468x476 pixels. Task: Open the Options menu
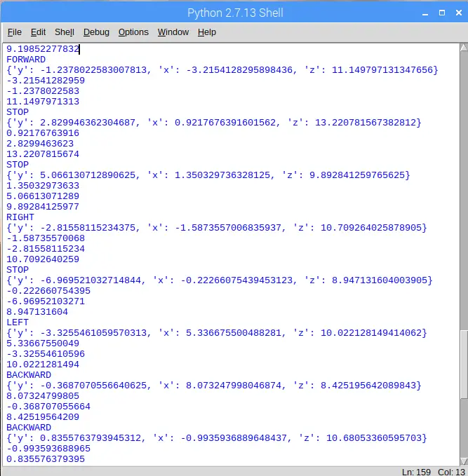133,32
